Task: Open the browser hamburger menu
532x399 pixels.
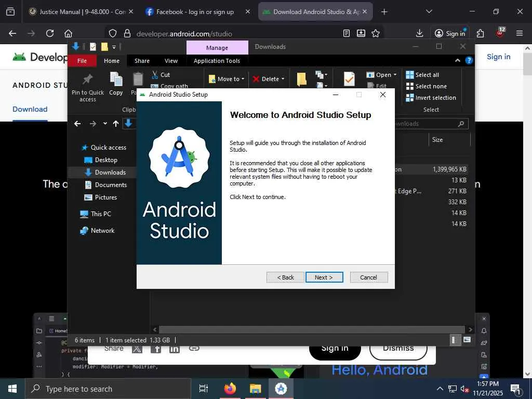Action: [520, 33]
